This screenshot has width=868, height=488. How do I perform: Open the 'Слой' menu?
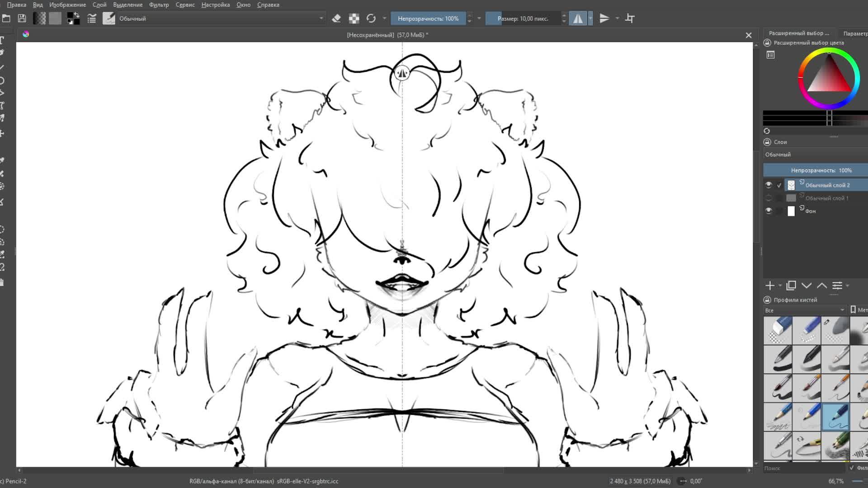coord(99,5)
